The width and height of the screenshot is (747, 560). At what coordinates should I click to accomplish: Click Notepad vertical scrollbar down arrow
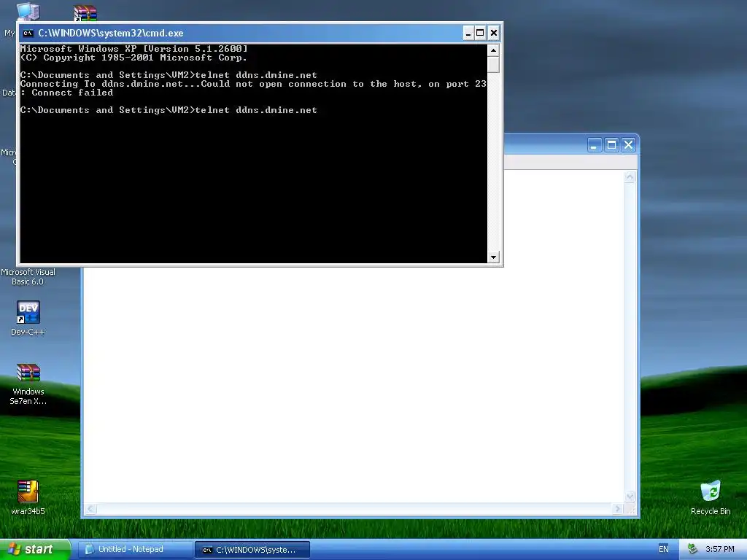[630, 496]
